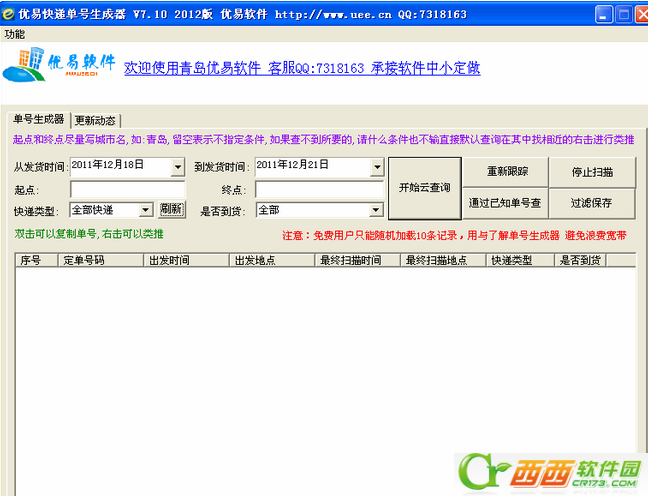Click the purple 起点和终点尽量写城市名 instruction text

pyautogui.click(x=323, y=140)
